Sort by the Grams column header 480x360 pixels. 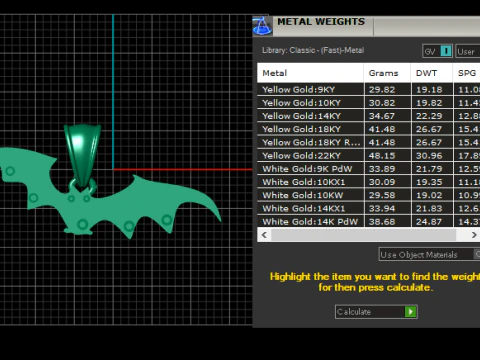point(387,73)
